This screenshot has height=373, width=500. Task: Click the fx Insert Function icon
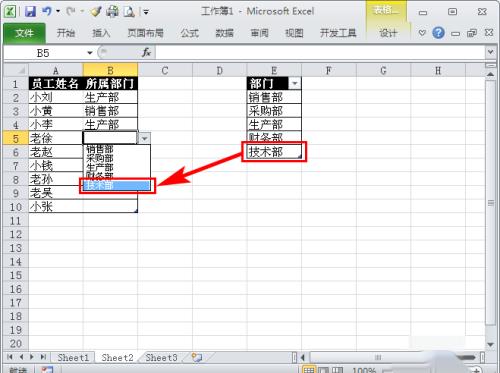click(146, 52)
